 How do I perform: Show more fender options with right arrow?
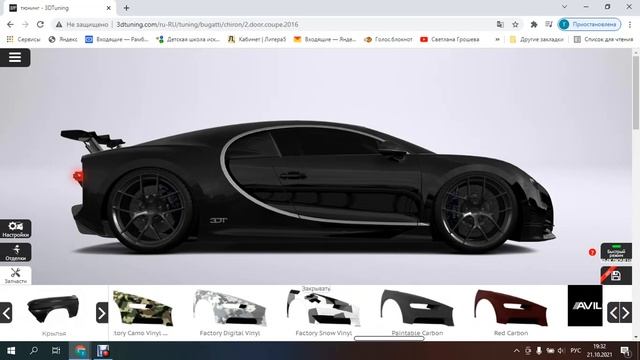pyautogui.click(x=626, y=313)
